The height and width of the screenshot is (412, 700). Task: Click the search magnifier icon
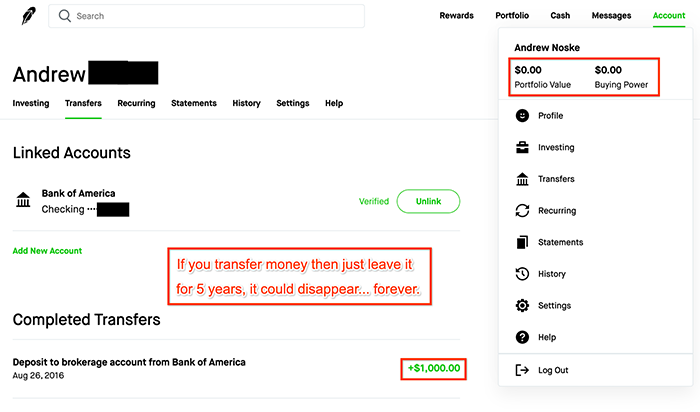pyautogui.click(x=64, y=16)
